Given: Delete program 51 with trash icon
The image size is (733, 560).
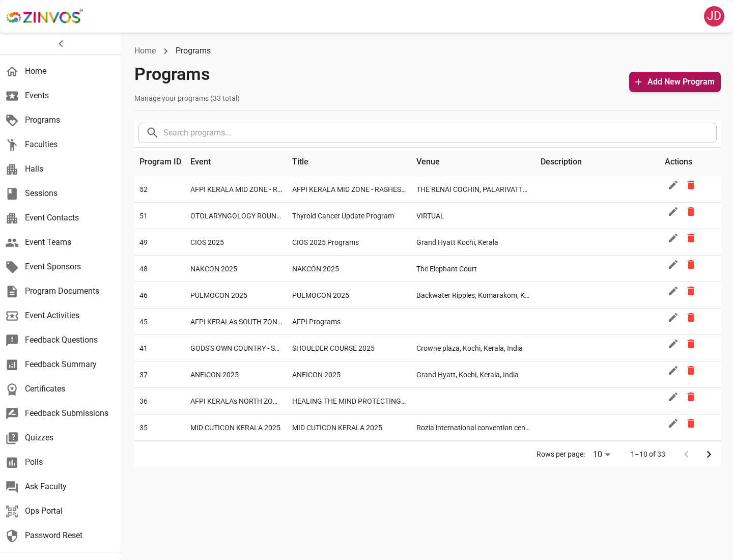Looking at the screenshot, I should click(691, 211).
